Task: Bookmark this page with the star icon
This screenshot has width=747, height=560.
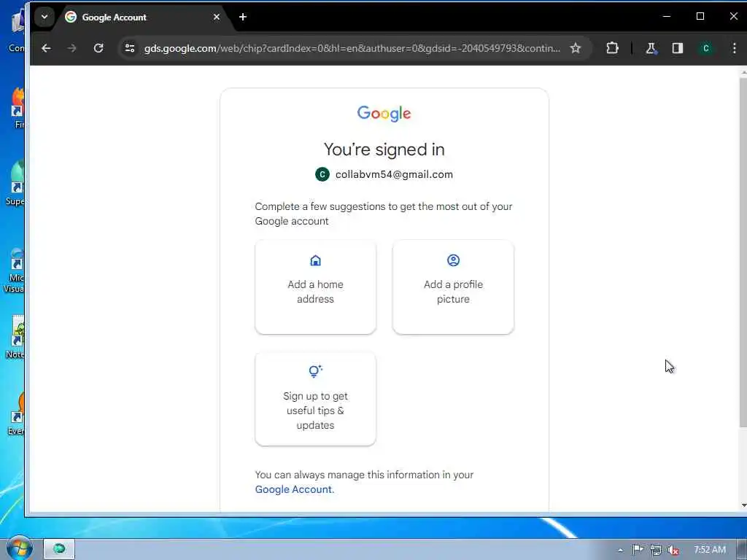Action: tap(576, 48)
